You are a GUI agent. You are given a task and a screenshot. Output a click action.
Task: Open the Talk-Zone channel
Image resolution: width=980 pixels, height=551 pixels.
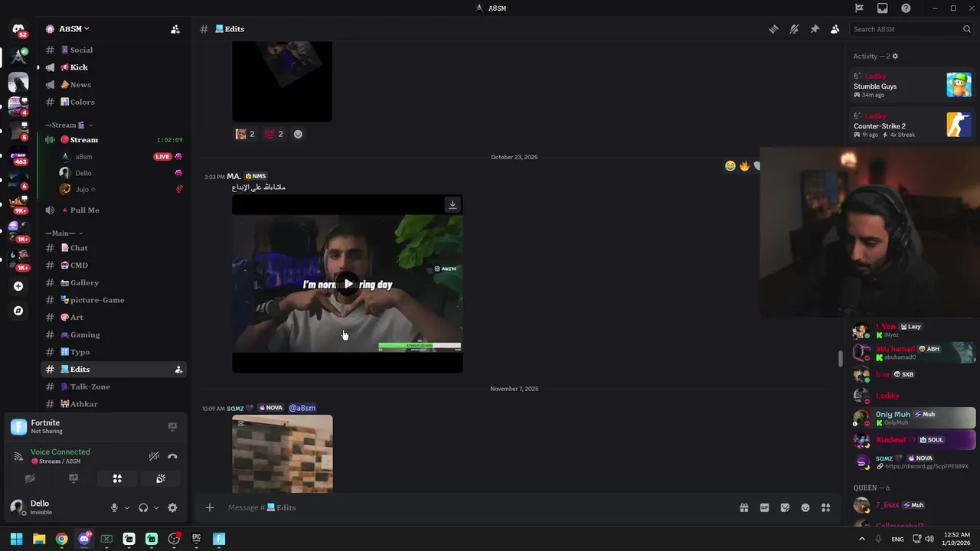(113, 386)
